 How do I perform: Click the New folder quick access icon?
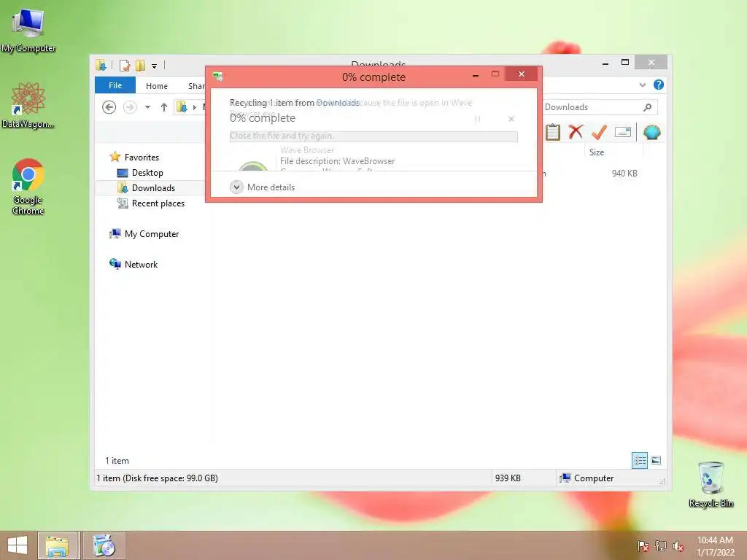(x=140, y=65)
